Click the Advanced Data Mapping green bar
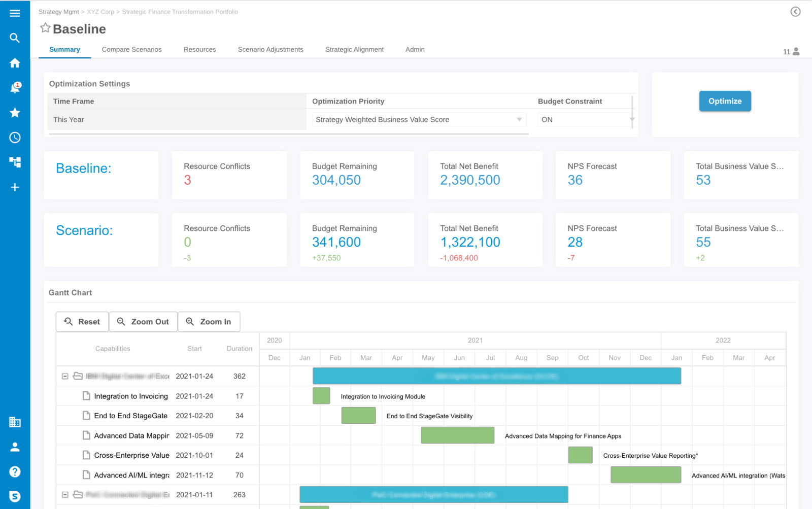This screenshot has width=812, height=509. click(457, 435)
